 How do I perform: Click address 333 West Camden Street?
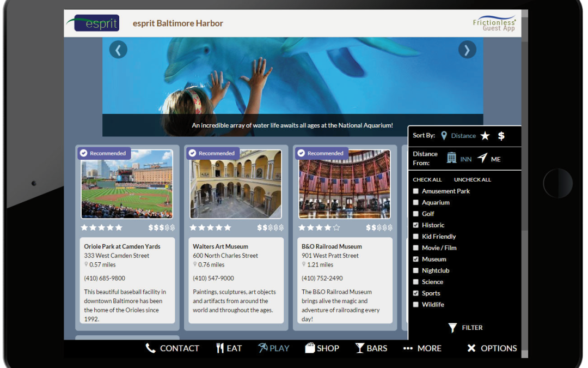[117, 256]
